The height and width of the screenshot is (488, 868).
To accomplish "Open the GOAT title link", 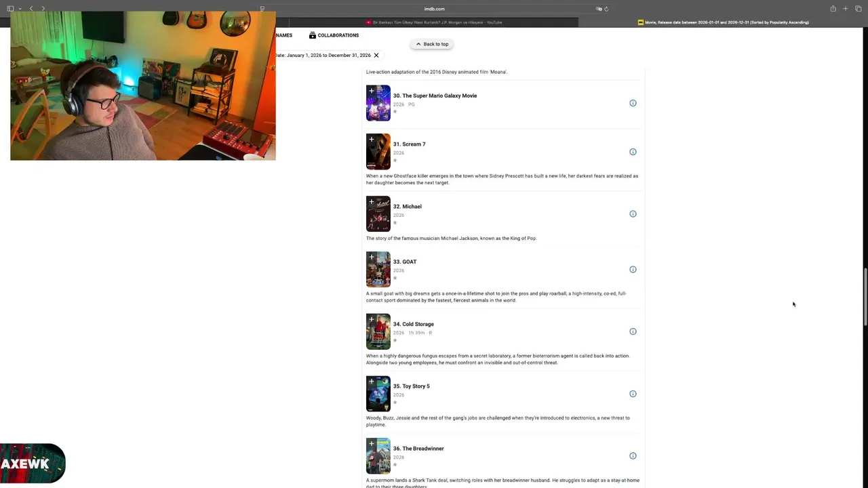I will pyautogui.click(x=405, y=262).
